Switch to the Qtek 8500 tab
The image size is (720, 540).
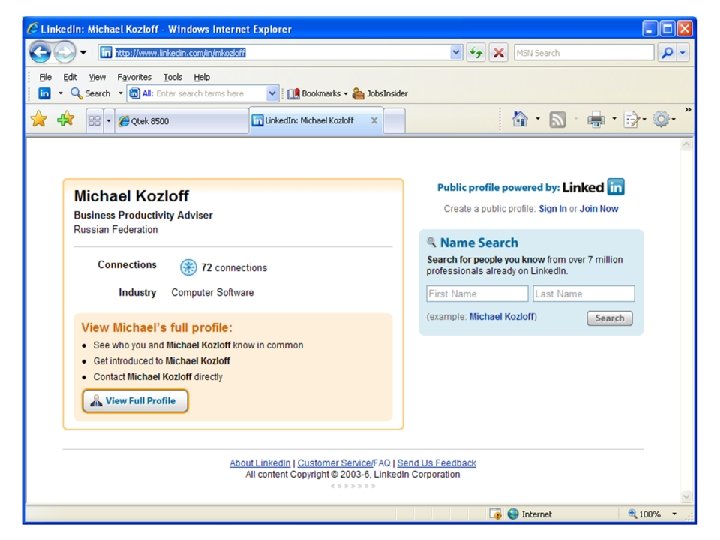pyautogui.click(x=182, y=121)
